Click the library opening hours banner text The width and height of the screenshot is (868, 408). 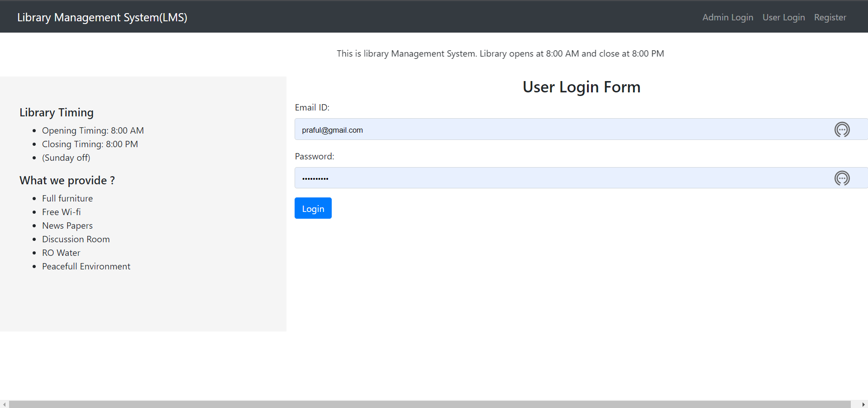point(500,53)
